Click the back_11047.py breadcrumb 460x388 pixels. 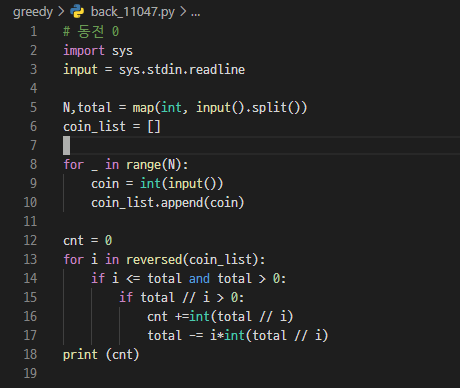pos(133,12)
